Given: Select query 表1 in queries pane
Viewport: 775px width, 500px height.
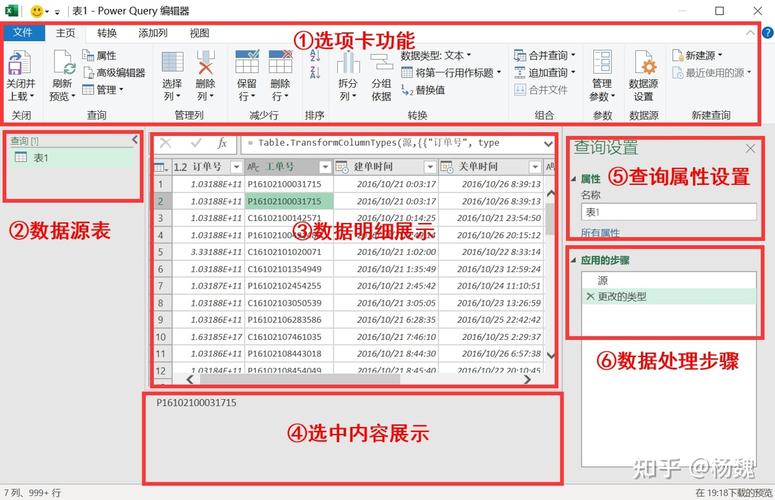Looking at the screenshot, I should click(73, 158).
